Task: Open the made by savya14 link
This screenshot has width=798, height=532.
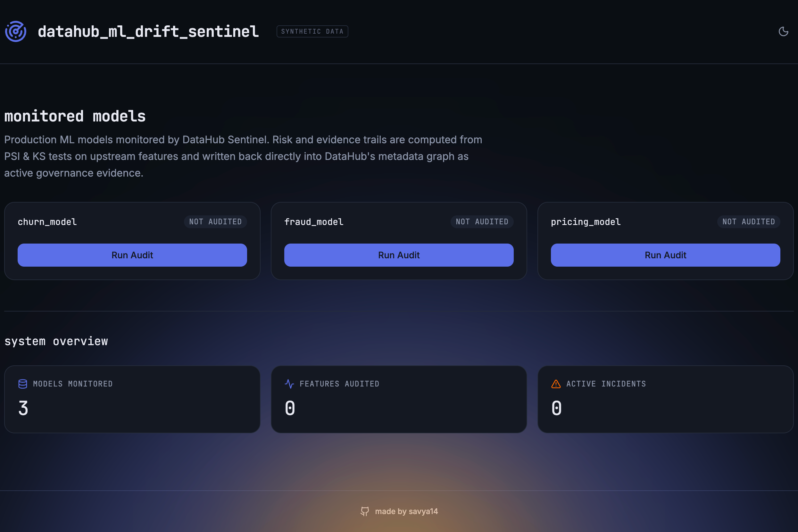Action: point(406,511)
